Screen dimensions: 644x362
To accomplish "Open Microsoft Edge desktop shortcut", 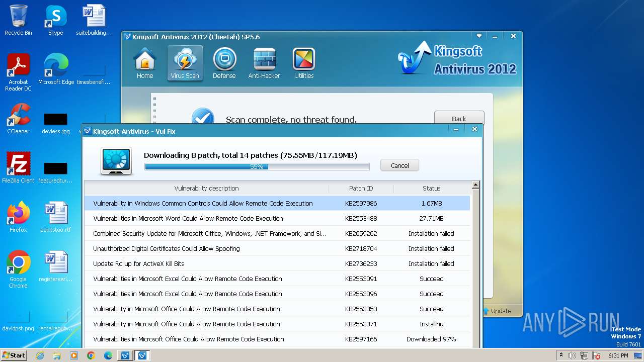I will point(56,69).
